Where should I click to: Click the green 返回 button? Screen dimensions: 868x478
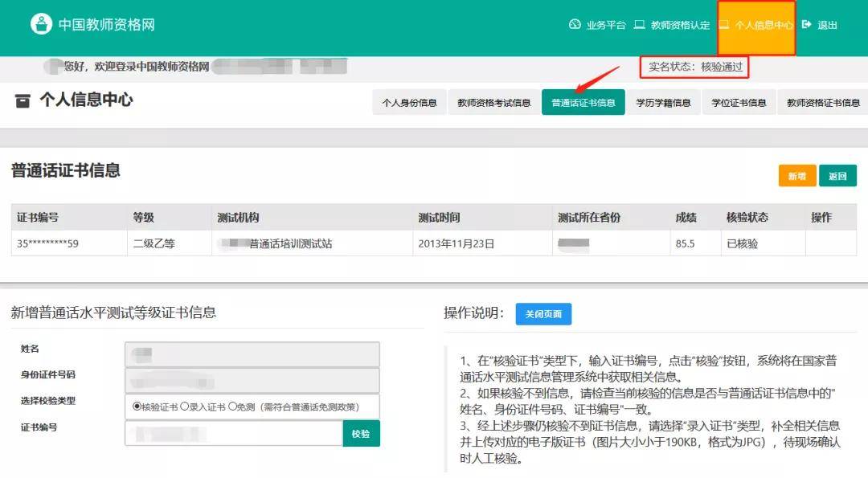pos(837,176)
